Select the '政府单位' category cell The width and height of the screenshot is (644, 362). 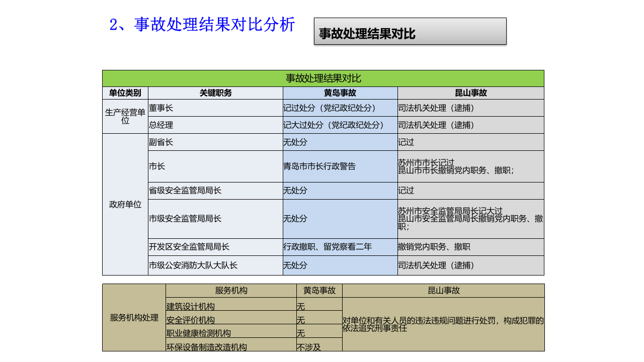click(x=125, y=204)
